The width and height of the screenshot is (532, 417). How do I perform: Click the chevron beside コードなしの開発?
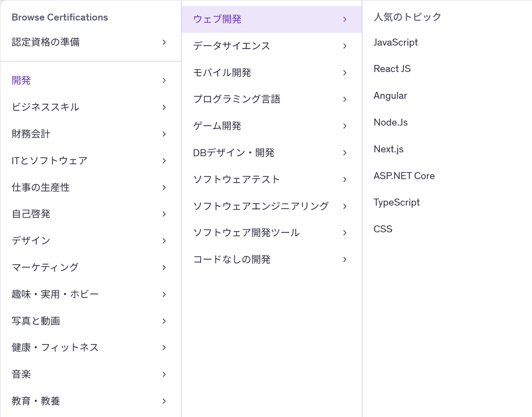345,259
